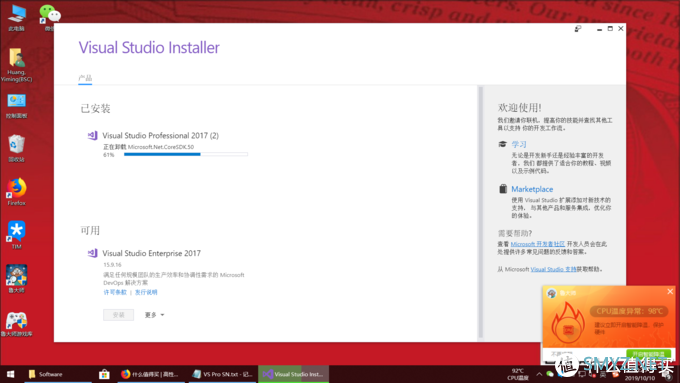Select the 鲁大师游戏库 gamepad desktop icon
This screenshot has height=383, width=680.
(x=16, y=324)
